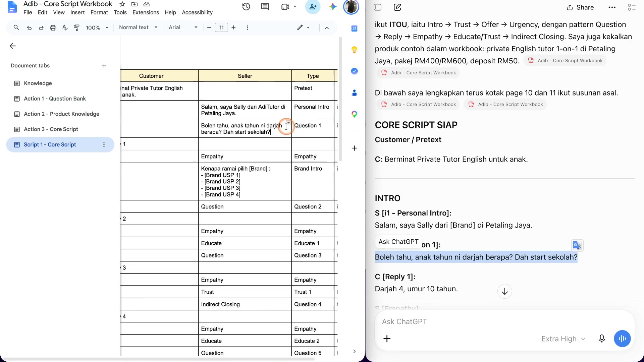The height and width of the screenshot is (362, 644).
Task: Decrease the font size with minus
Action: coord(209,27)
